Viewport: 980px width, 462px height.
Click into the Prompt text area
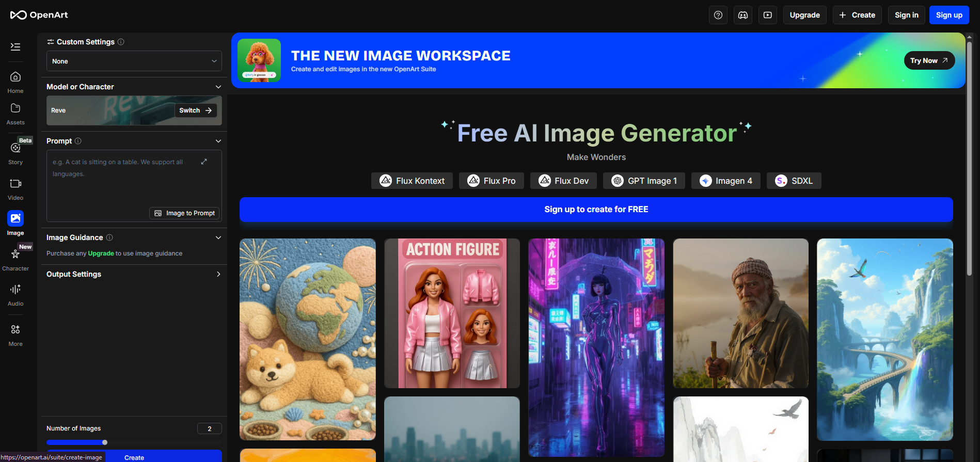click(x=134, y=186)
